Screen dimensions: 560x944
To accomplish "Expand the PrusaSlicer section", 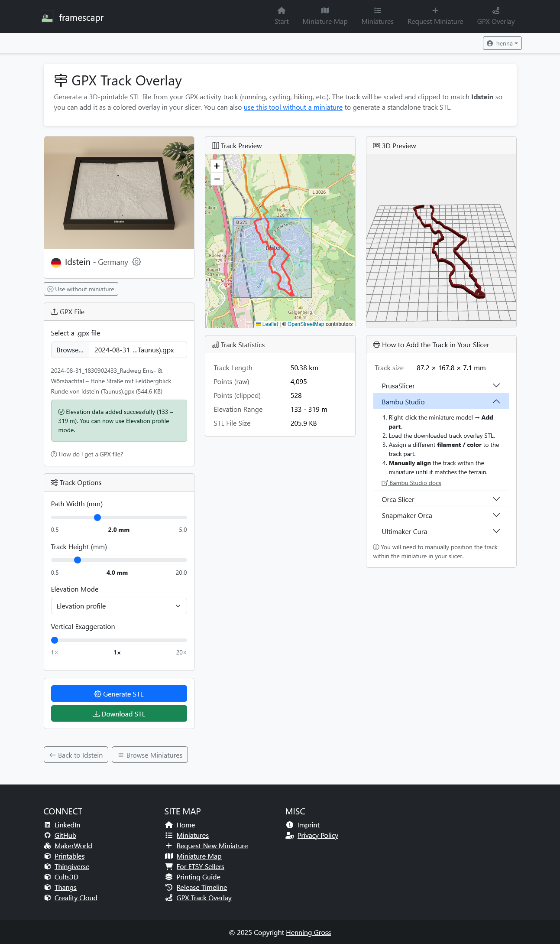I will 441,386.
